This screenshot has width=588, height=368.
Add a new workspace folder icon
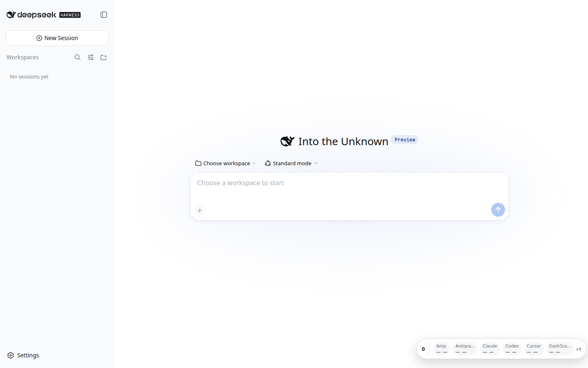104,57
